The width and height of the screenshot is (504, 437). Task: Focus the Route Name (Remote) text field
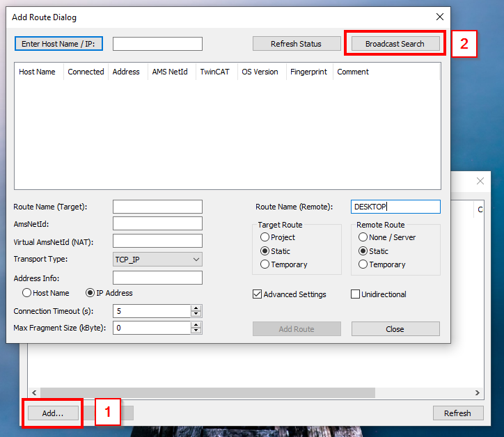(x=395, y=207)
